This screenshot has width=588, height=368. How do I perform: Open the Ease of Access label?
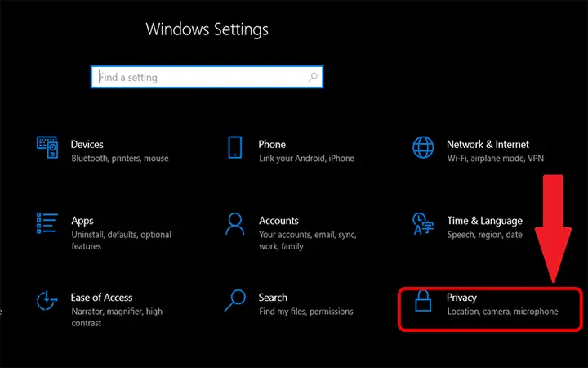click(101, 298)
